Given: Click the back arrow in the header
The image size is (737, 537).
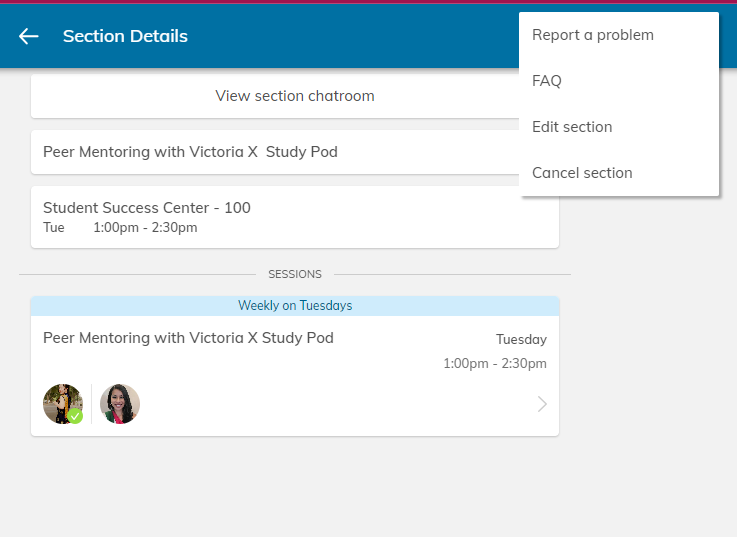Looking at the screenshot, I should [x=28, y=36].
